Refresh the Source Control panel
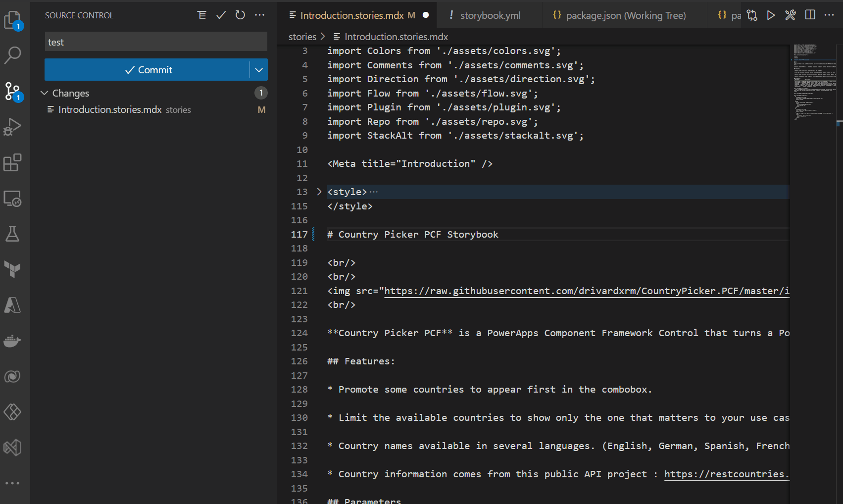This screenshot has width=843, height=504. (240, 15)
